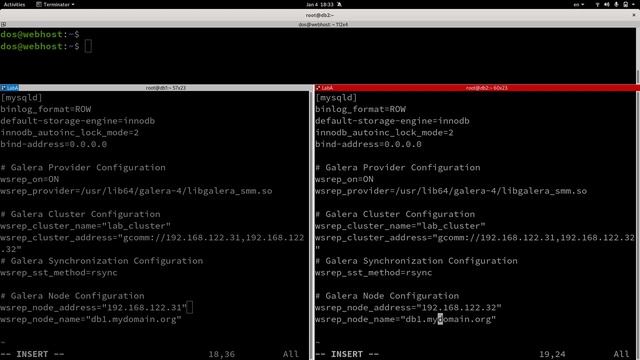
Task: Click the volume speaker icon in the top bar
Action: click(607, 4)
